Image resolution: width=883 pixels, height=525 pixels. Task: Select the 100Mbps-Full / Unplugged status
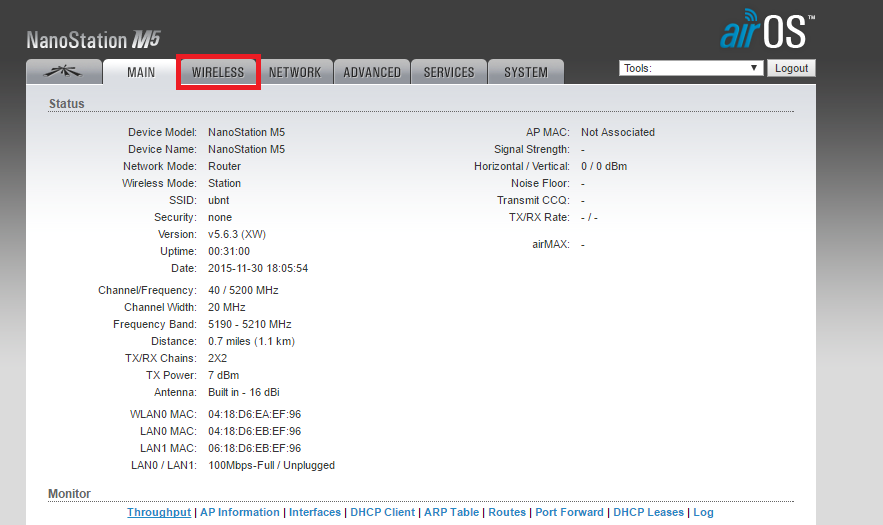point(271,465)
